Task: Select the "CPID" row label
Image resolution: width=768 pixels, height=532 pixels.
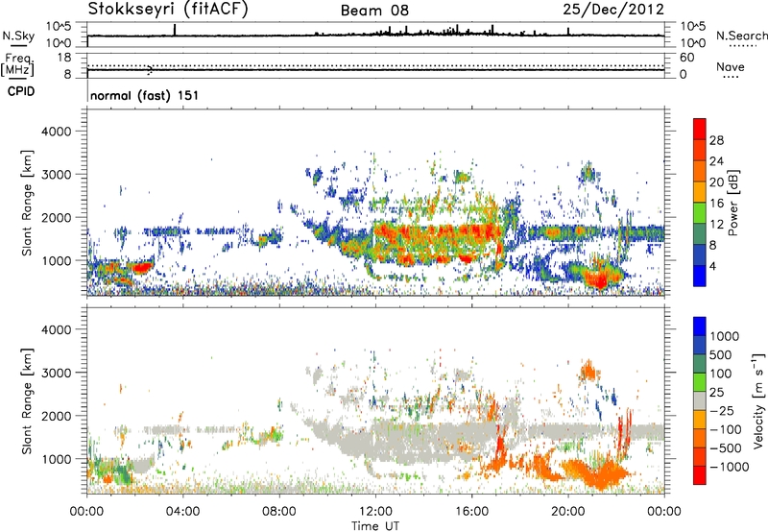Action: coord(21,91)
